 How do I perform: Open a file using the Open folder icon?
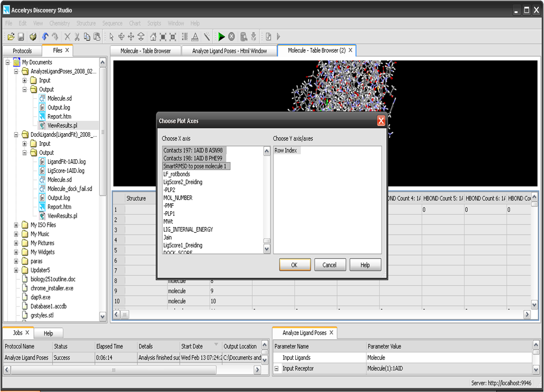pyautogui.click(x=11, y=36)
